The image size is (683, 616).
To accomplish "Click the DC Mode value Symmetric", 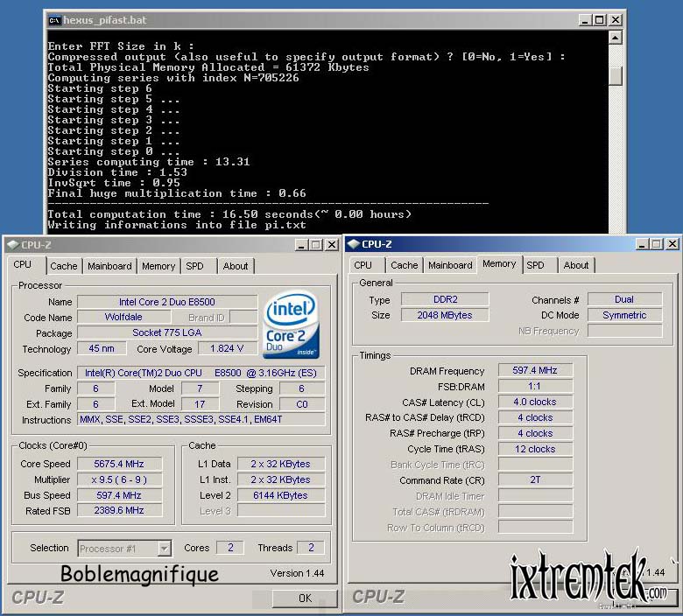I will tap(624, 315).
